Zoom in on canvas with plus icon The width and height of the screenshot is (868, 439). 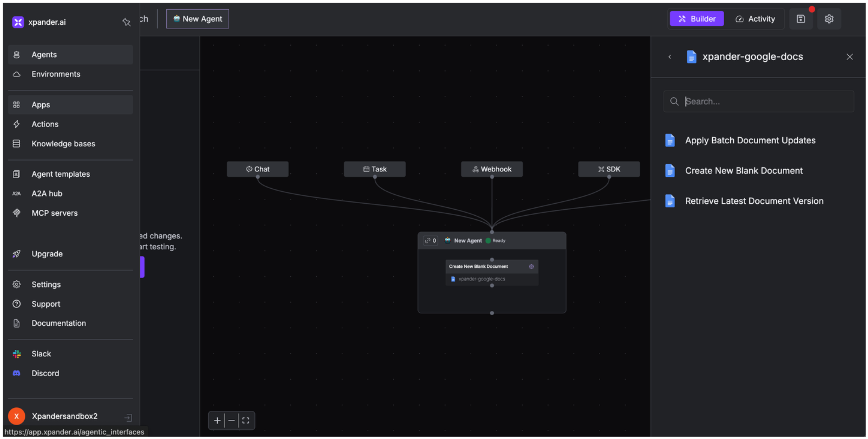click(x=217, y=420)
